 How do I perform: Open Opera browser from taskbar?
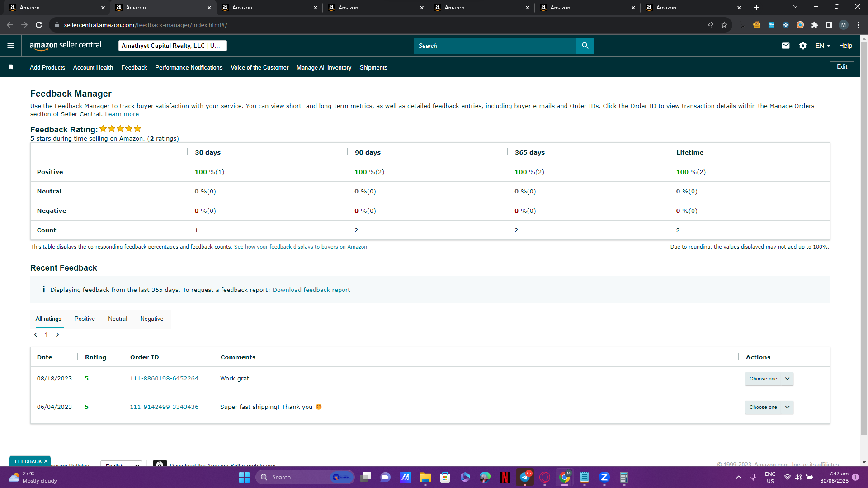tap(545, 477)
